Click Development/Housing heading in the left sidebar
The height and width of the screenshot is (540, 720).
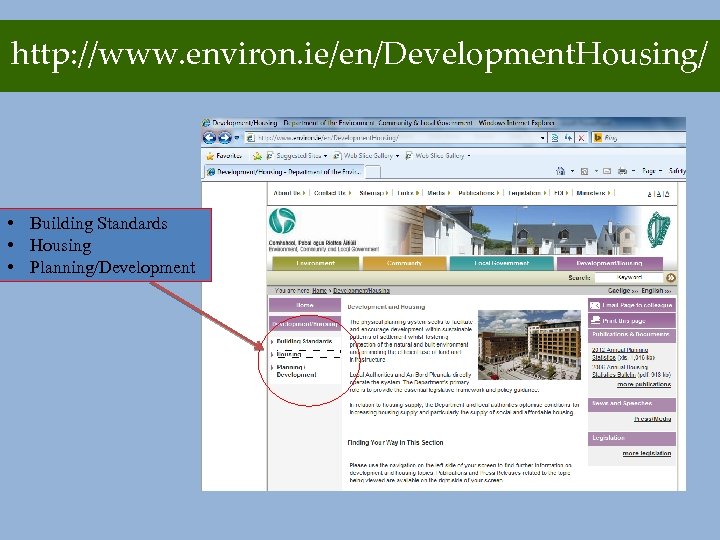(305, 324)
